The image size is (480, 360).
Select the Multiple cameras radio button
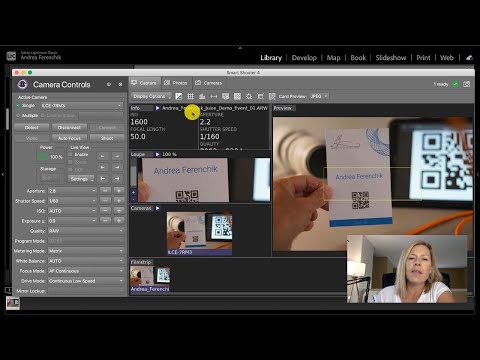click(x=18, y=115)
